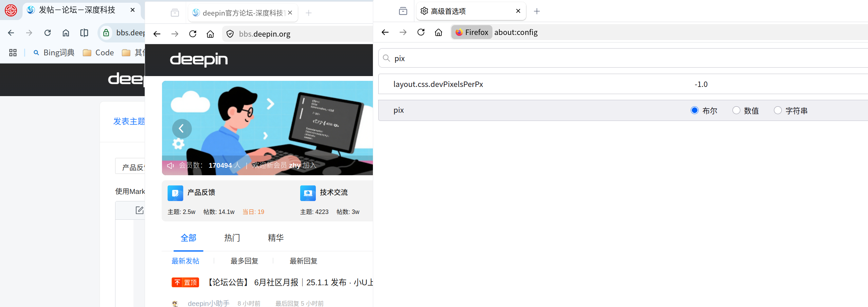The width and height of the screenshot is (868, 307).
Task: Click the pix search preference field
Action: (623, 58)
